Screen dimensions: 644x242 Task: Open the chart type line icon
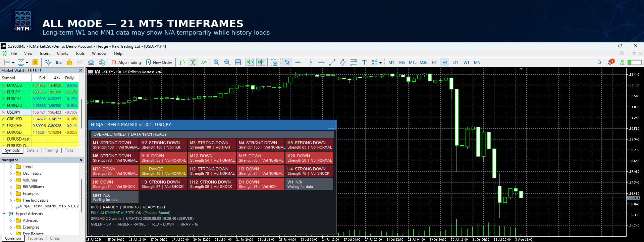coord(7,62)
